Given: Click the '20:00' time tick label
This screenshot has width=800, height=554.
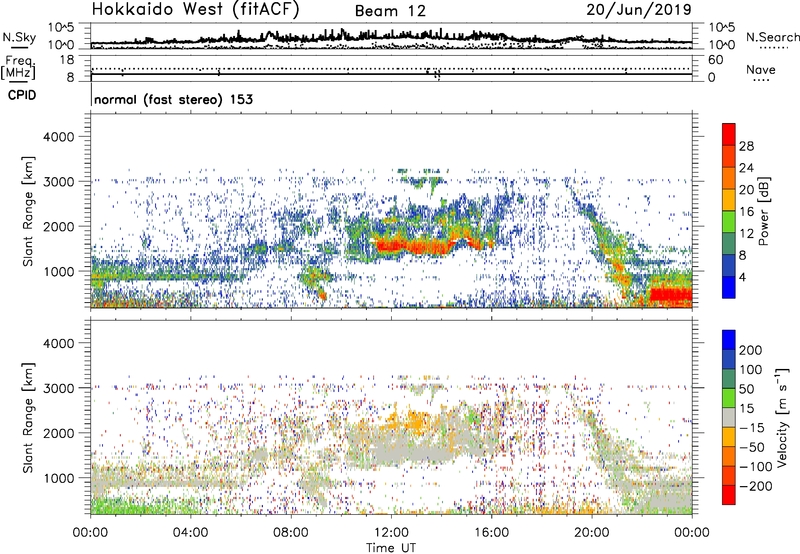Looking at the screenshot, I should pyautogui.click(x=592, y=533).
